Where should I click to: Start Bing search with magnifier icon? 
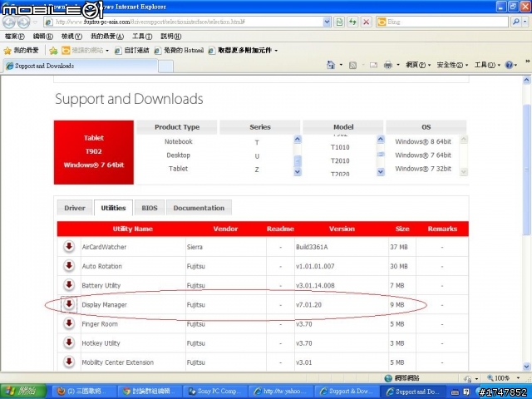tap(516, 22)
